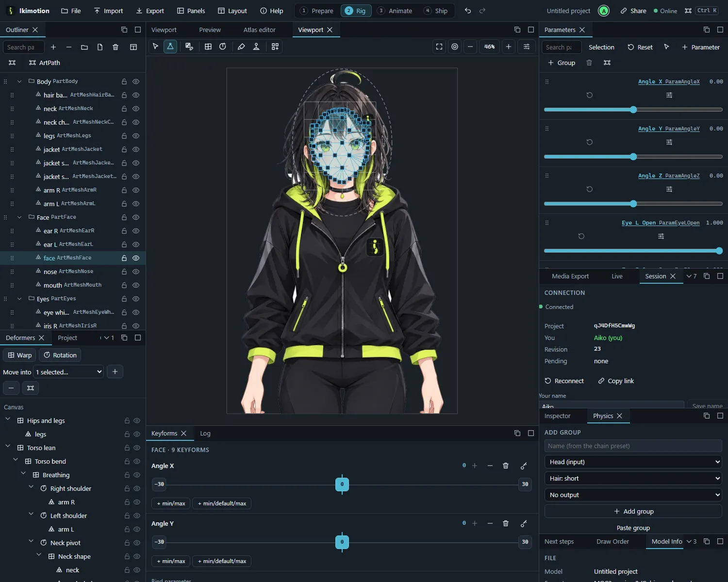Click the Eye L Open slider handle
728x582 pixels.
click(719, 251)
